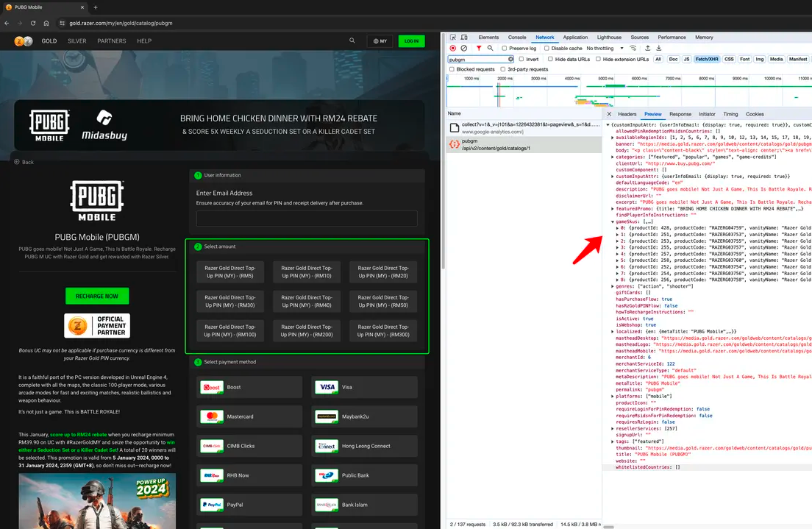The image size is (812, 529).
Task: Choose the RM5 top-up amount
Action: tap(230, 272)
